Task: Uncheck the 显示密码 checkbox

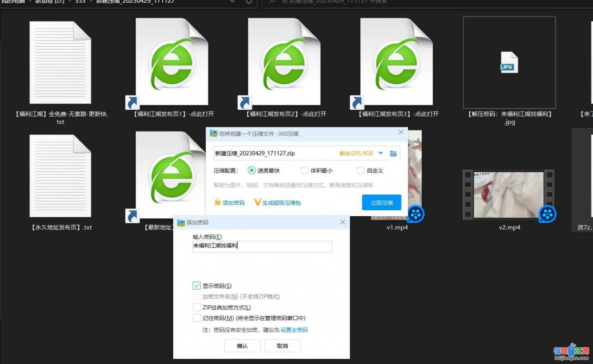Action: click(x=196, y=286)
